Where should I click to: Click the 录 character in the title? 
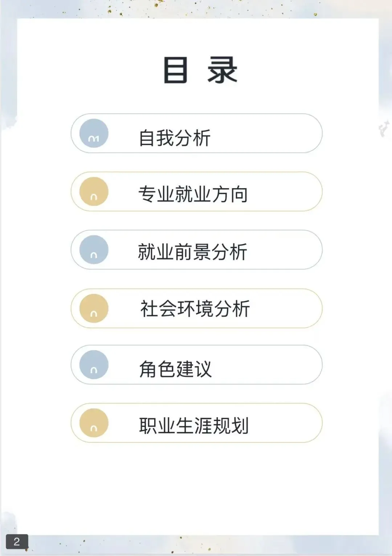(x=222, y=70)
